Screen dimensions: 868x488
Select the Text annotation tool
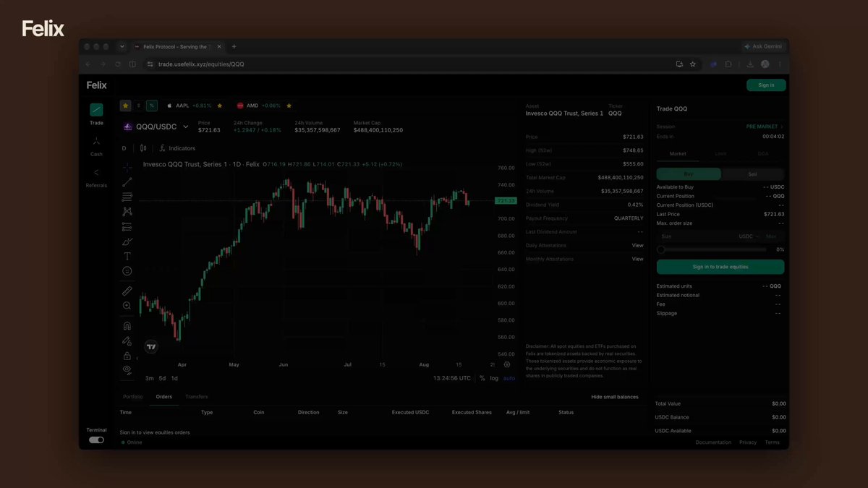(x=127, y=256)
